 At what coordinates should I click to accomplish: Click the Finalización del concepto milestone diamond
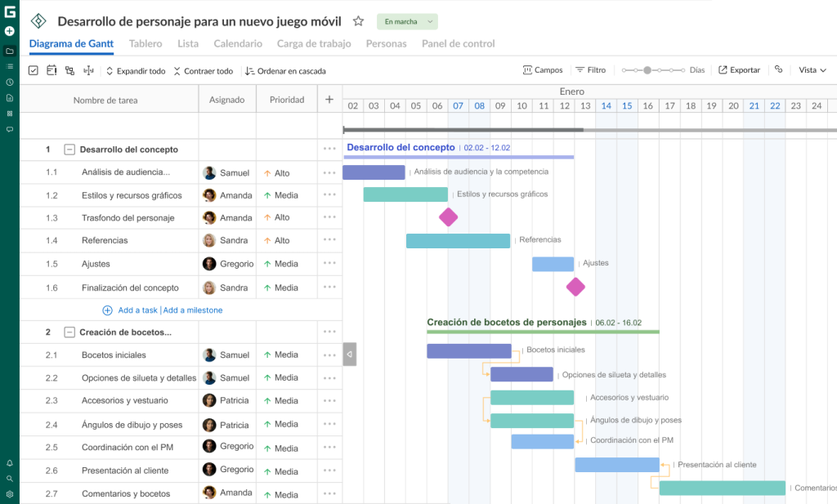575,287
